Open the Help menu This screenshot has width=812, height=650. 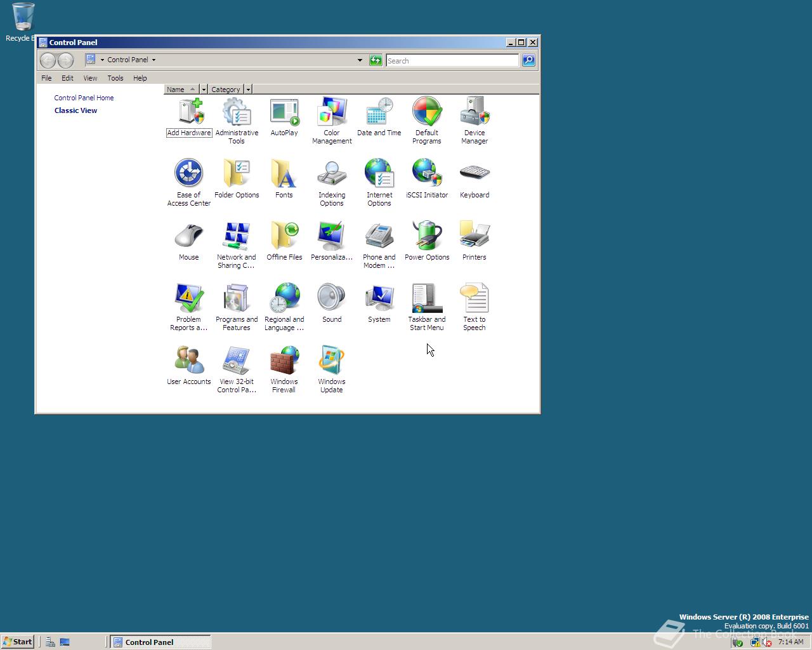140,78
